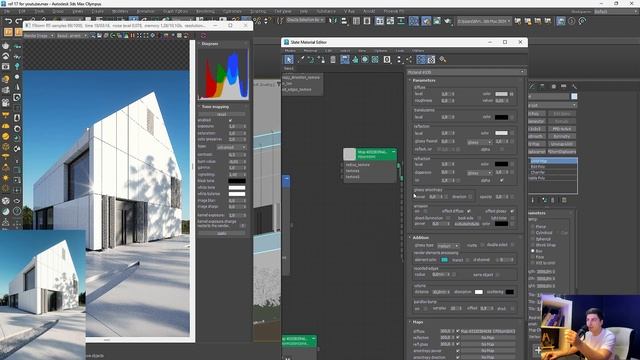Viewport: 640px width, 360px height.
Task: Click the hammer utilities tab icon in command panel
Action: coord(574,87)
